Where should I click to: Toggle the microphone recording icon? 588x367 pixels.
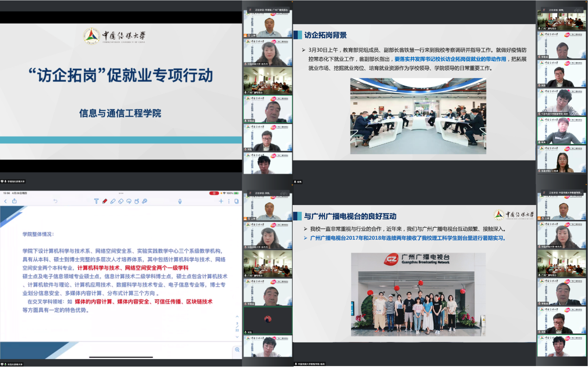180,201
